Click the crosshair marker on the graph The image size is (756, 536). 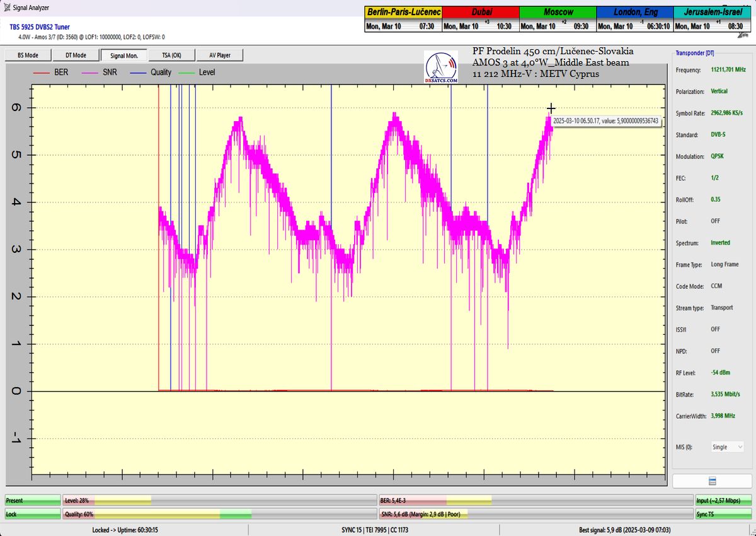click(551, 108)
